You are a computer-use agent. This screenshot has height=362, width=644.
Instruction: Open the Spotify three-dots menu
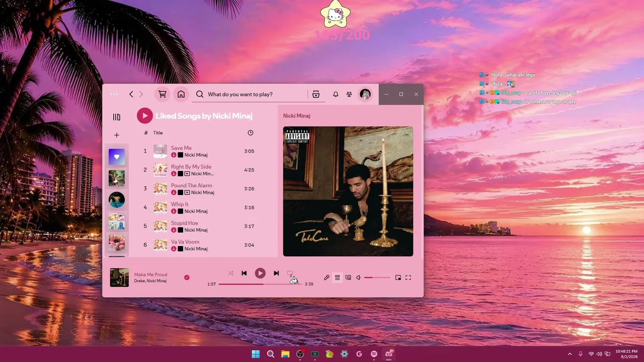[x=114, y=94]
